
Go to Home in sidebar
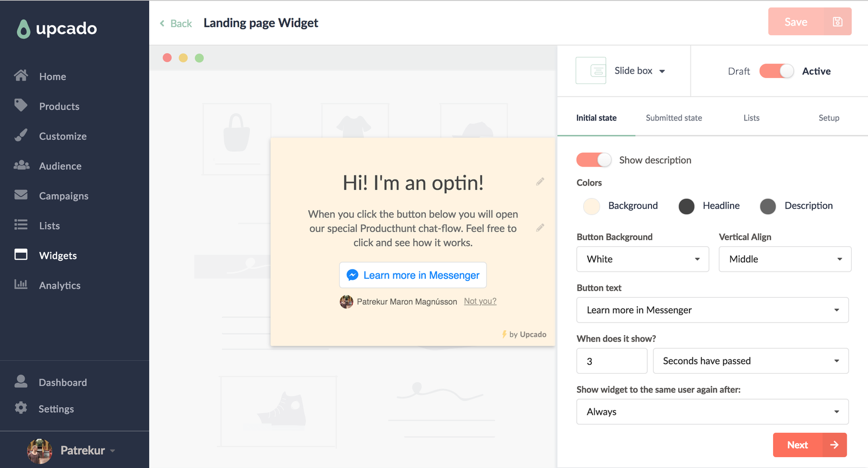(53, 76)
